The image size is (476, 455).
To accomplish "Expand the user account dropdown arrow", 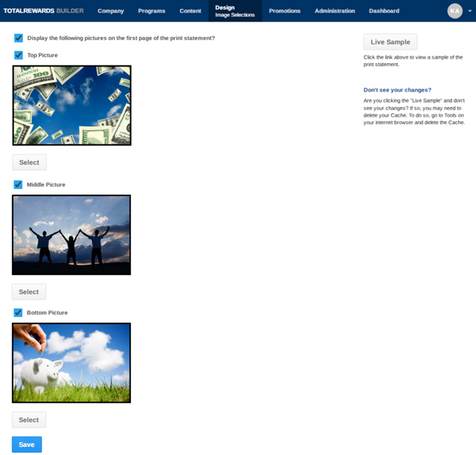I will pyautogui.click(x=469, y=11).
